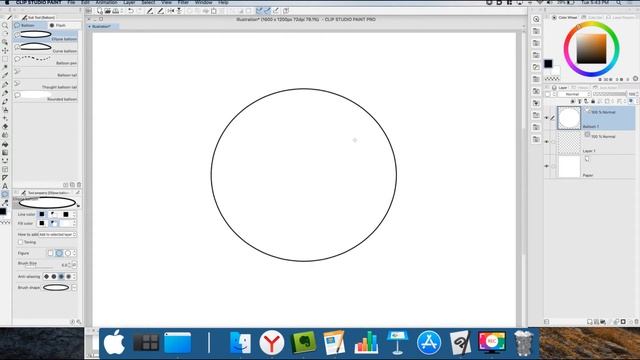The image size is (640, 360).
Task: Select the polygon Figure option
Action: pos(68,253)
